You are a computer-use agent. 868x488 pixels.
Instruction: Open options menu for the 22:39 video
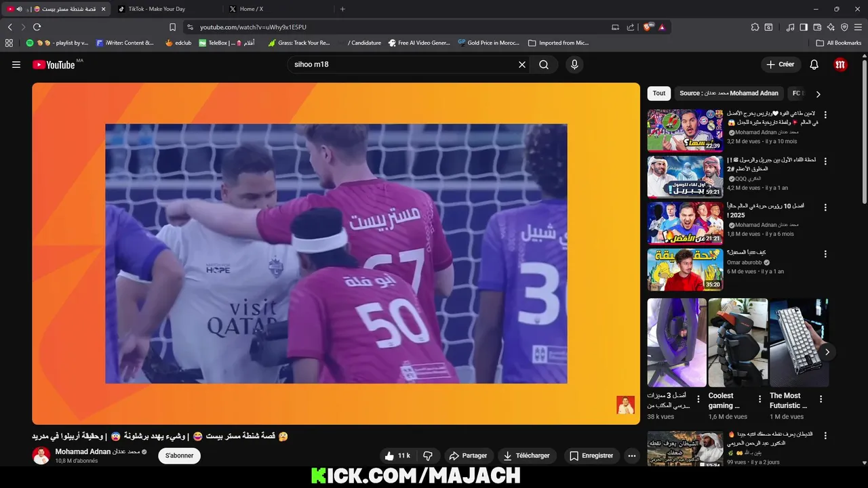click(x=825, y=115)
